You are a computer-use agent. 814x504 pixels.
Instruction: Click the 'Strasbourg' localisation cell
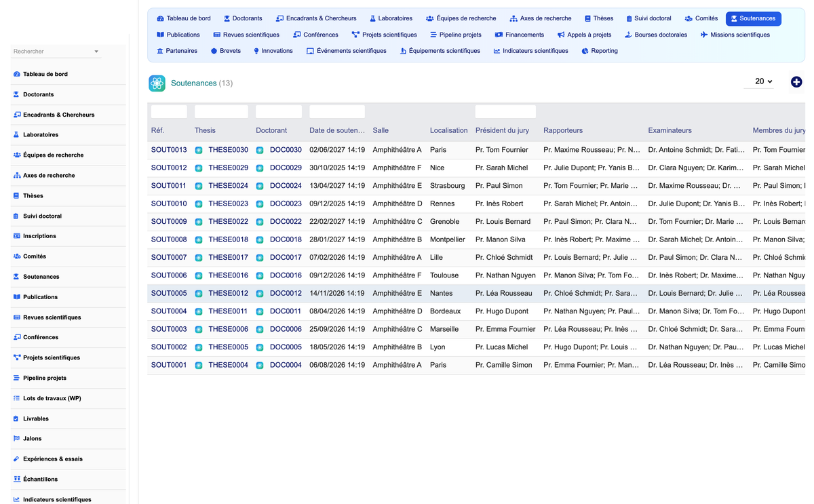(x=448, y=186)
